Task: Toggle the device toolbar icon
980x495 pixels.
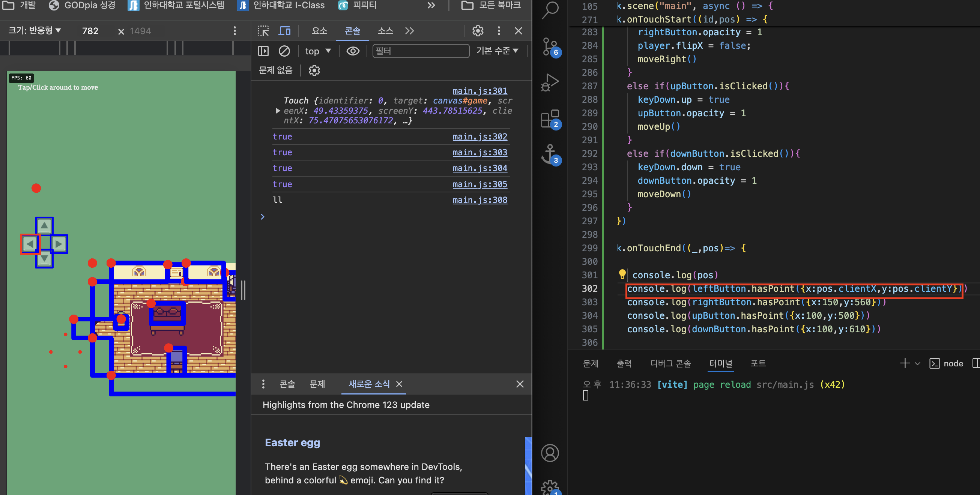Action: click(284, 31)
